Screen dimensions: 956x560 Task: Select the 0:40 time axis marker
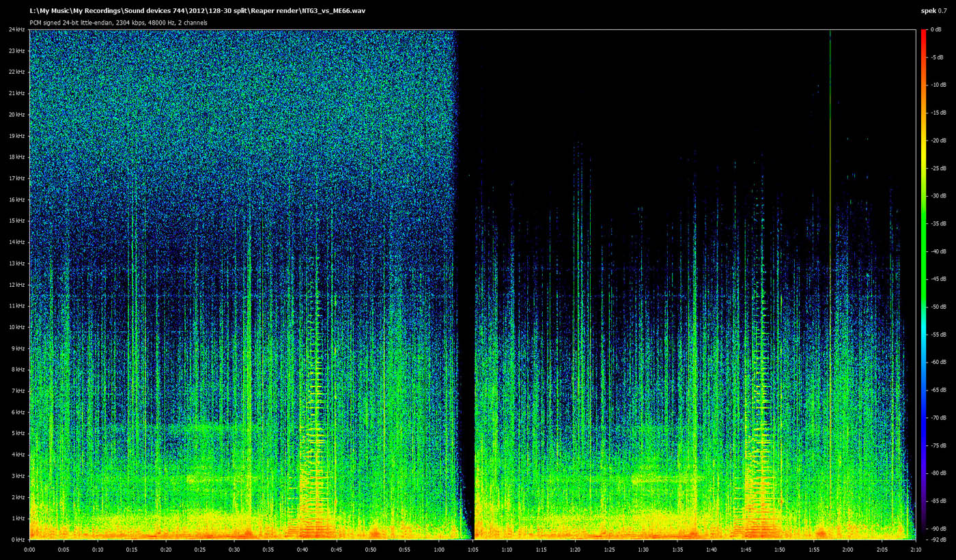tap(303, 549)
